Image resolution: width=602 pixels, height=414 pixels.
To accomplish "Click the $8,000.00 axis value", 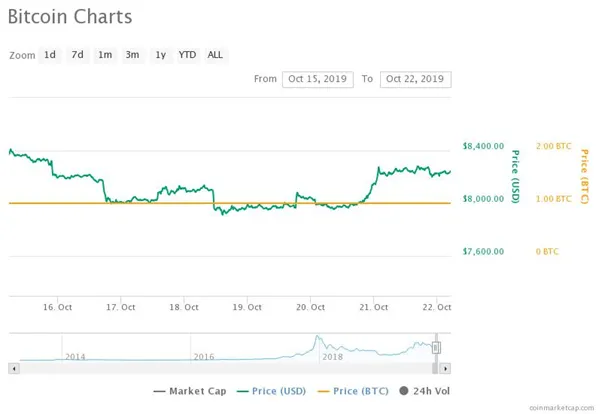I will 483,199.
